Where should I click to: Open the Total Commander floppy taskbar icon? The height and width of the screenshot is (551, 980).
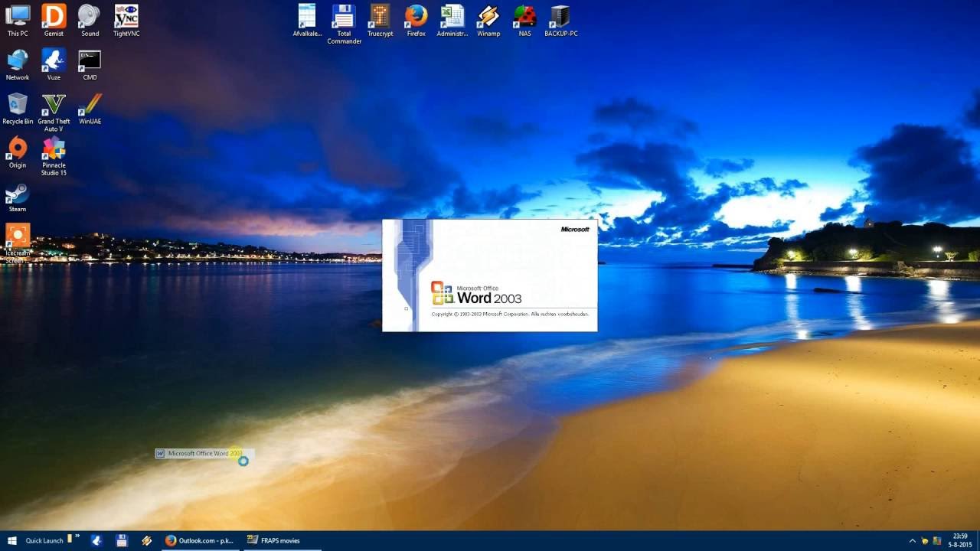pyautogui.click(x=121, y=540)
